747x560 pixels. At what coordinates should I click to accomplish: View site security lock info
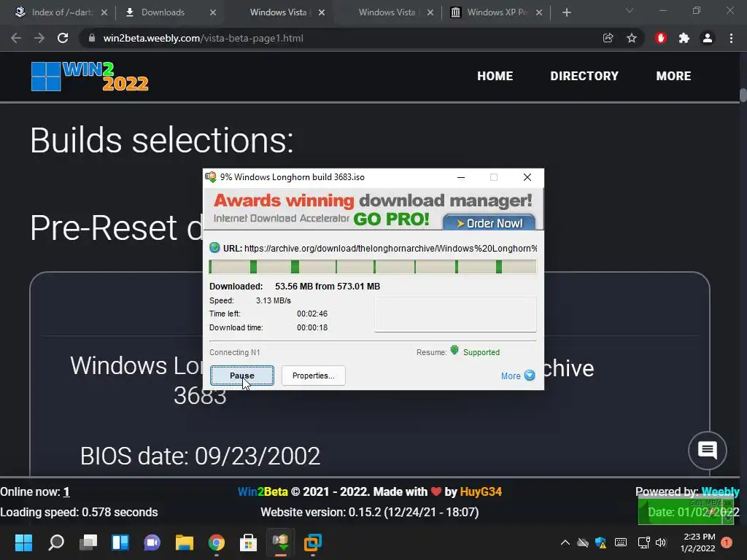tap(91, 38)
